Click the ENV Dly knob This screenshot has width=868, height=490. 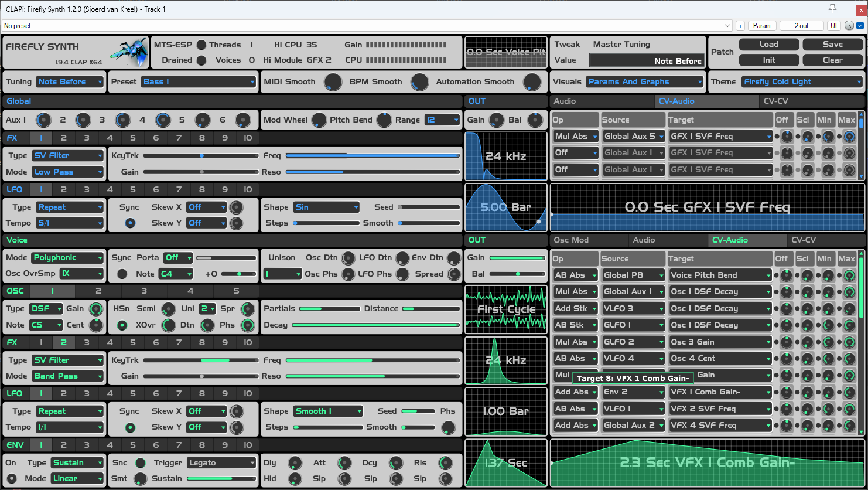pos(295,463)
